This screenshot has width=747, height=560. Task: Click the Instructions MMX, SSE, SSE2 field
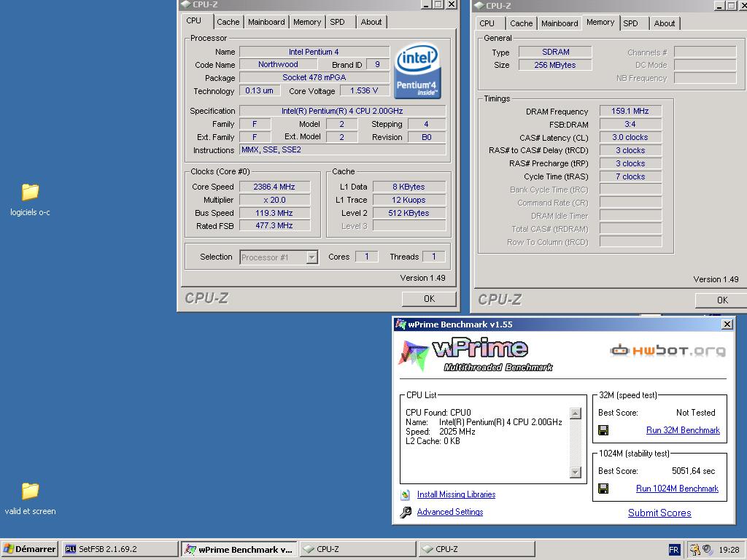343,150
